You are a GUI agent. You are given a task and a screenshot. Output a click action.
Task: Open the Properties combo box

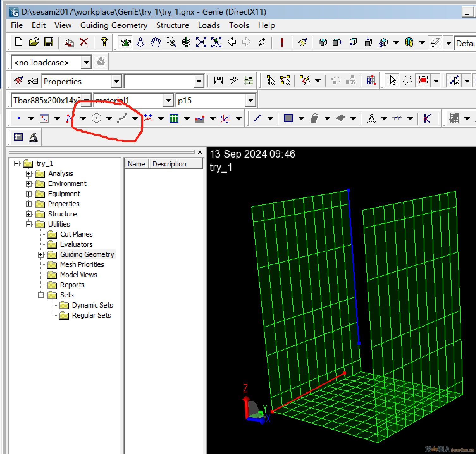[117, 81]
